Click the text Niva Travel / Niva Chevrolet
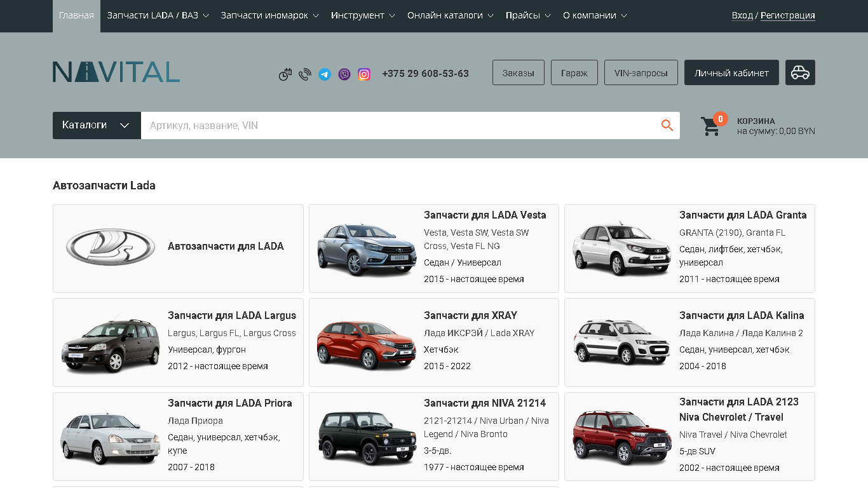868x488 pixels. [x=733, y=435]
